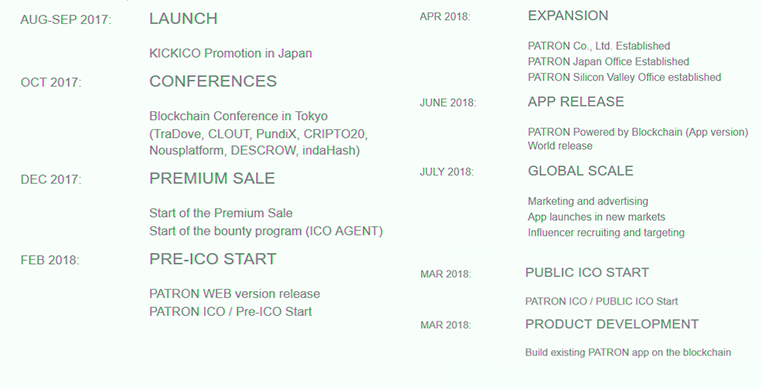Click PATRON Silicon Valley Office established text
Viewport: 761px width, 389px height.
624,77
